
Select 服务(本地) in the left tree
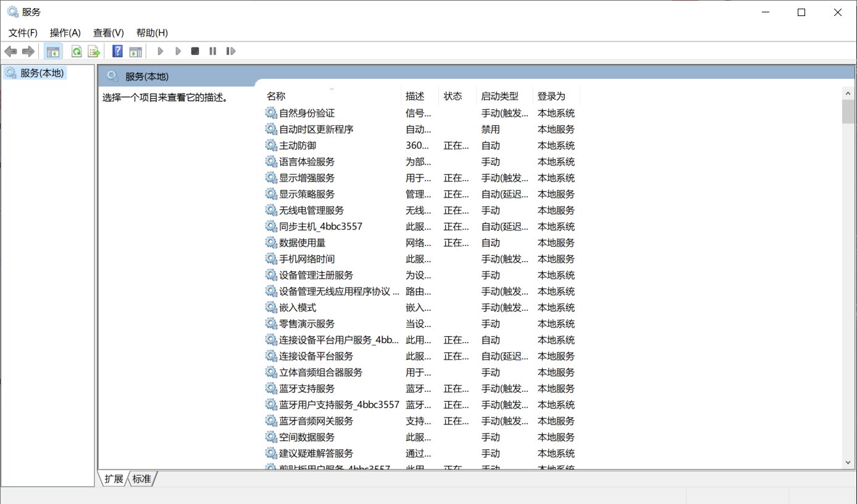click(42, 73)
